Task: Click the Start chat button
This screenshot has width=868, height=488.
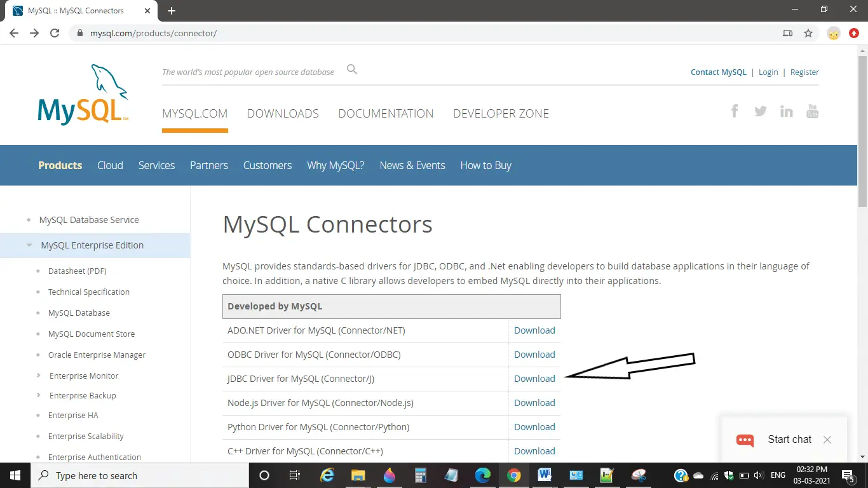Action: (789, 440)
